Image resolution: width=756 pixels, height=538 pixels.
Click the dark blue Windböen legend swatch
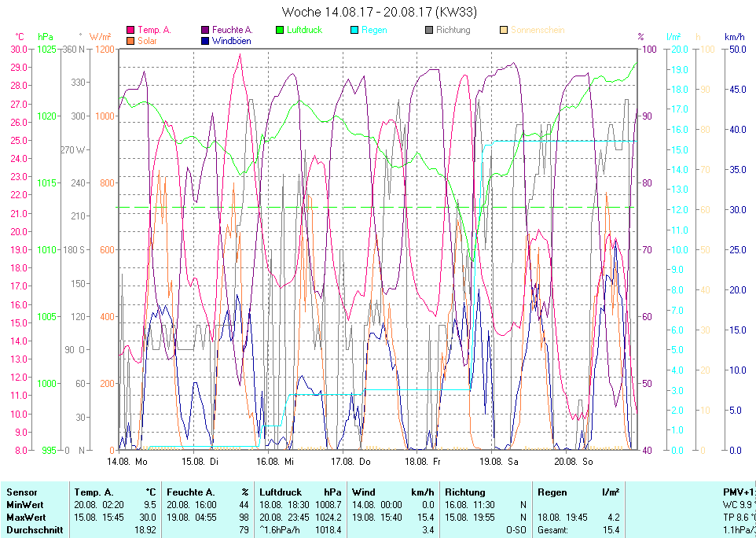205,41
